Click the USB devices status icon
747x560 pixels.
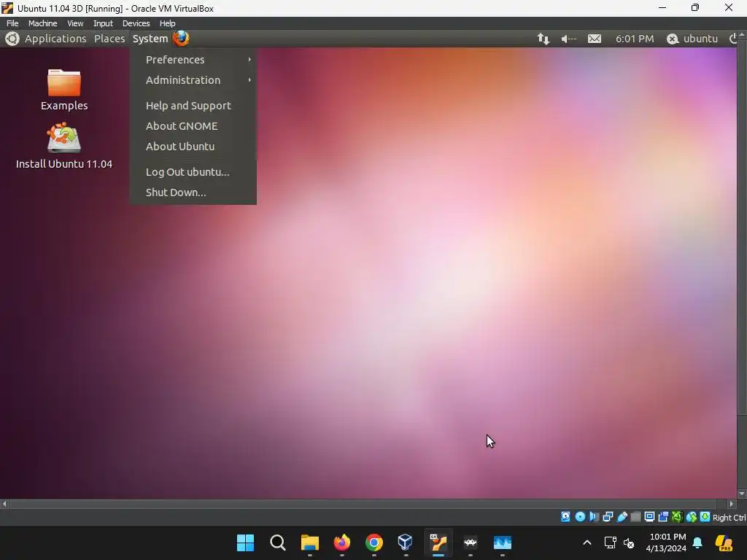click(x=622, y=517)
